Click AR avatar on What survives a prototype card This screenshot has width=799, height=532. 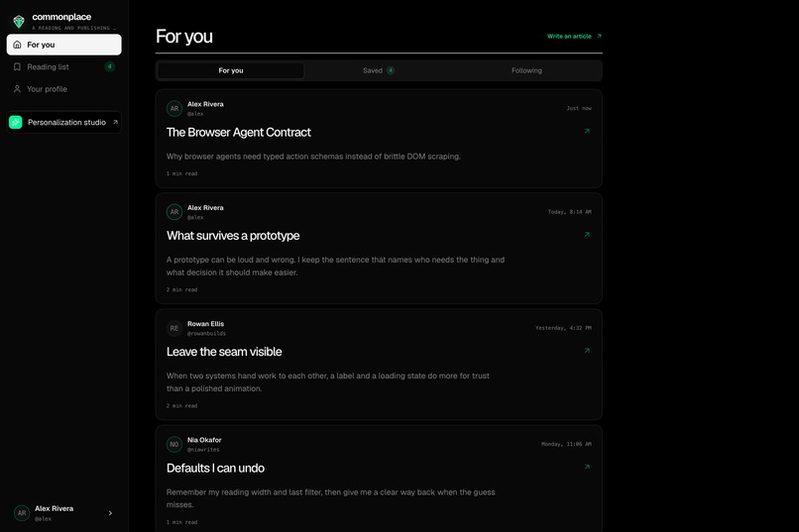click(x=174, y=212)
